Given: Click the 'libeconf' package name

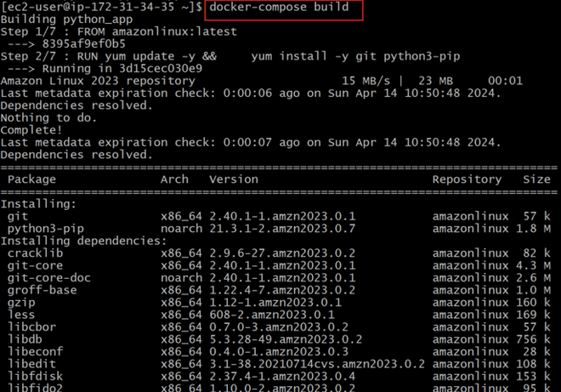Looking at the screenshot, I should click(35, 351).
